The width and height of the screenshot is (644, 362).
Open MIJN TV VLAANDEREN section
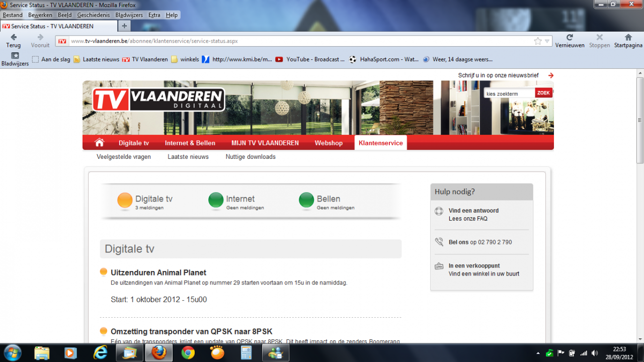click(265, 143)
